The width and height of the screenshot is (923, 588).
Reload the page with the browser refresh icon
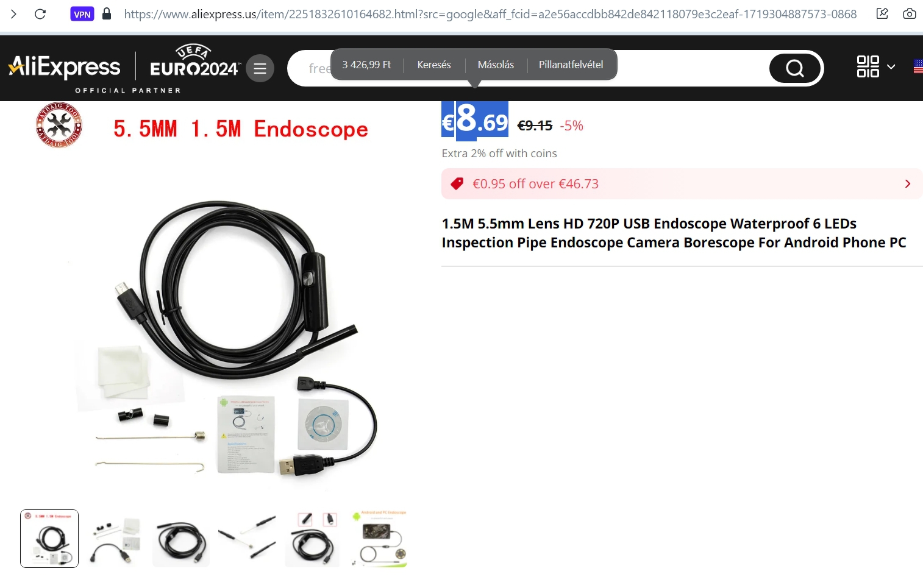pyautogui.click(x=40, y=14)
